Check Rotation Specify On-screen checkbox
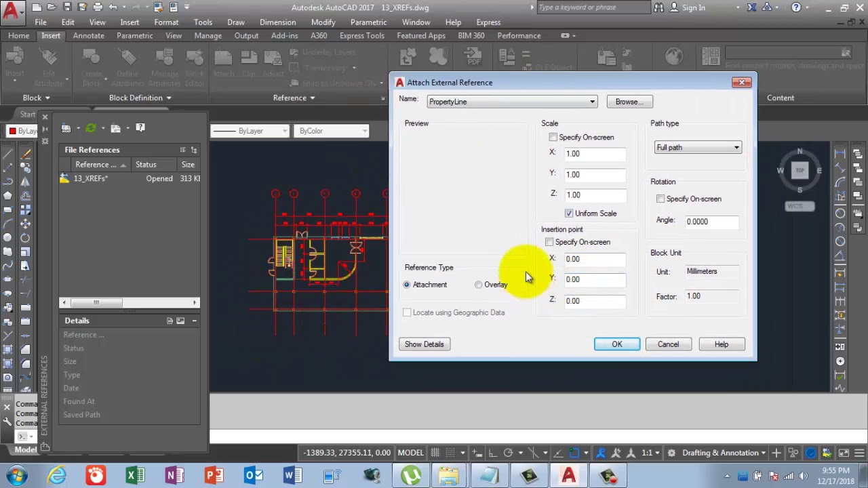The image size is (868, 488). click(x=660, y=199)
